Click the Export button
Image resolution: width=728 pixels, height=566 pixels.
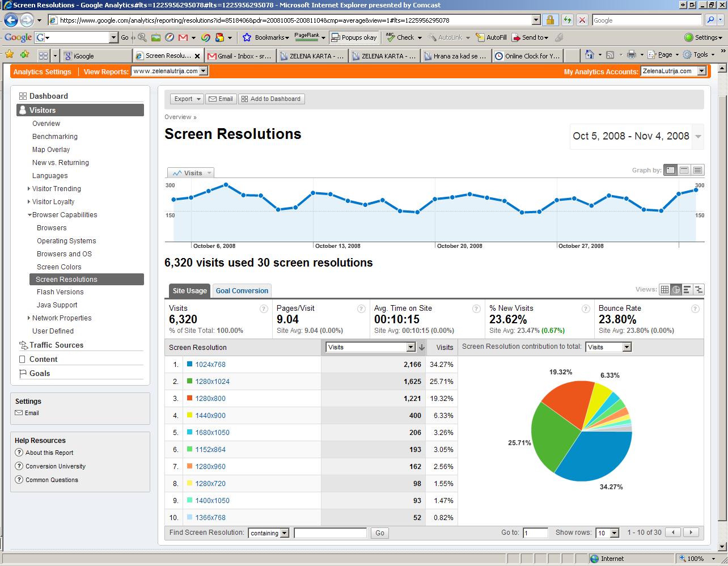pos(187,99)
